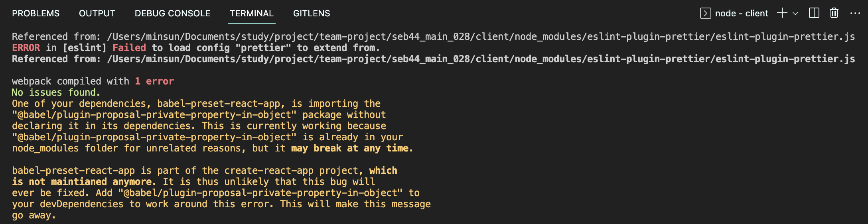Viewport: 868px width, 224px height.
Task: Split the terminal panel
Action: point(814,13)
